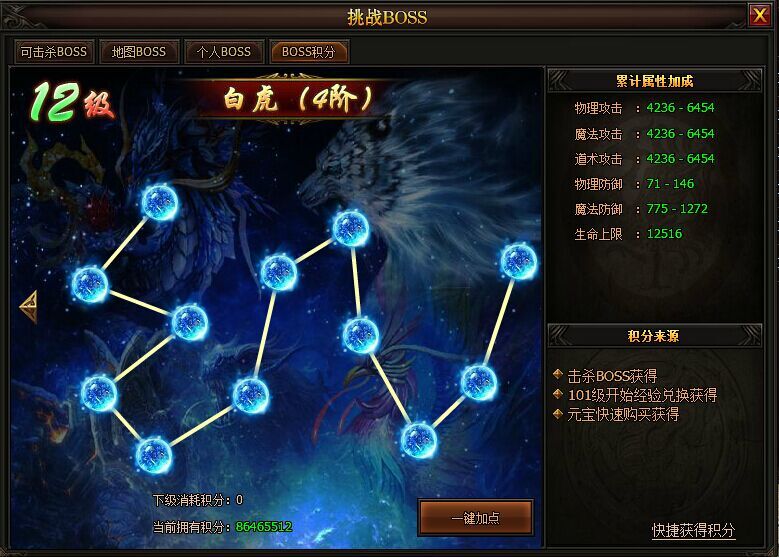The image size is (779, 557).
Task: Click the 101级开始经验兑换获得 entry
Action: (x=642, y=395)
